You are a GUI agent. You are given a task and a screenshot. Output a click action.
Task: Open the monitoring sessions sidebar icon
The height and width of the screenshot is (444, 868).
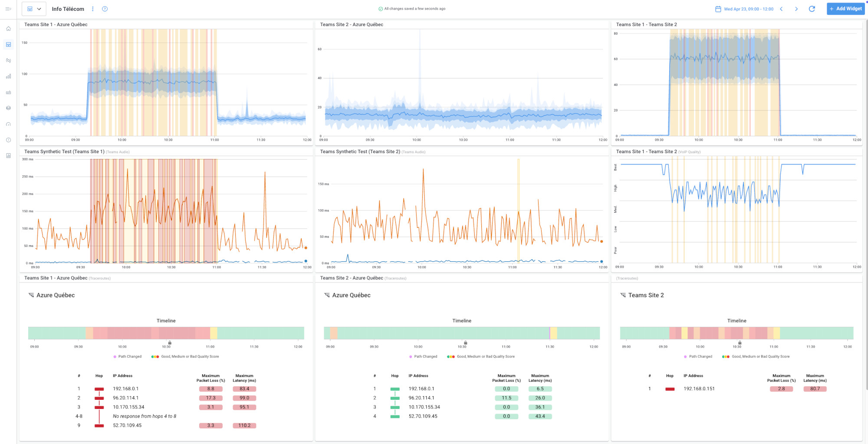8,60
